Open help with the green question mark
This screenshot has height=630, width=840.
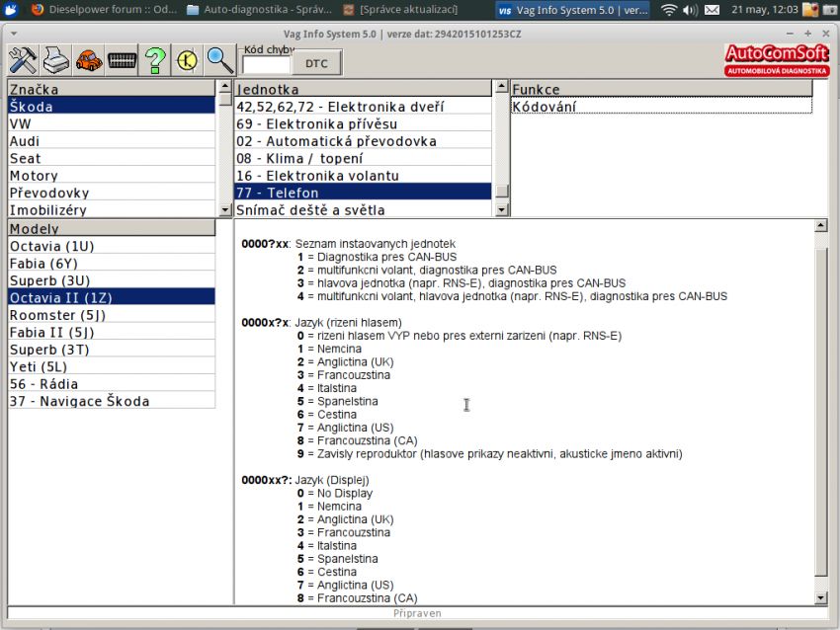pos(155,60)
